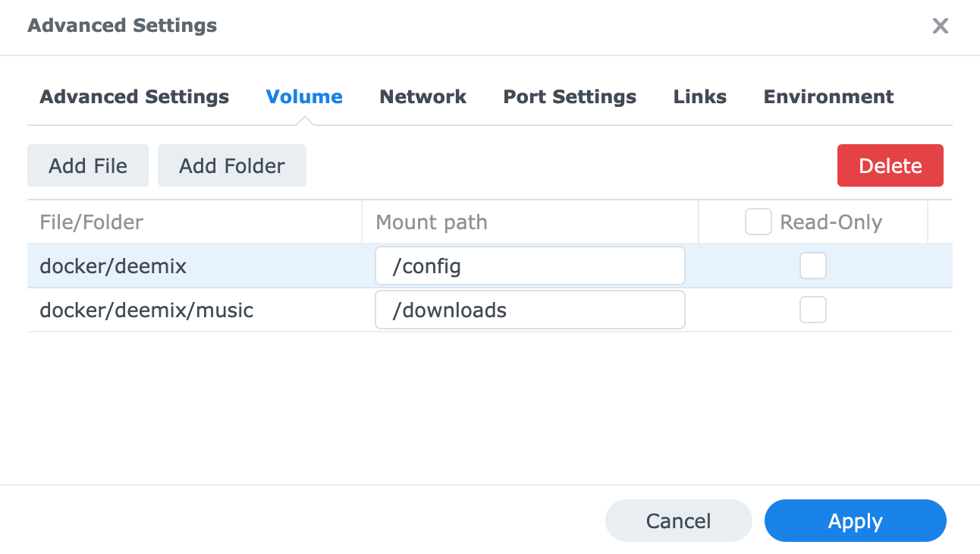Select the docker/deemix/music folder row
This screenshot has width=980, height=554.
point(146,310)
